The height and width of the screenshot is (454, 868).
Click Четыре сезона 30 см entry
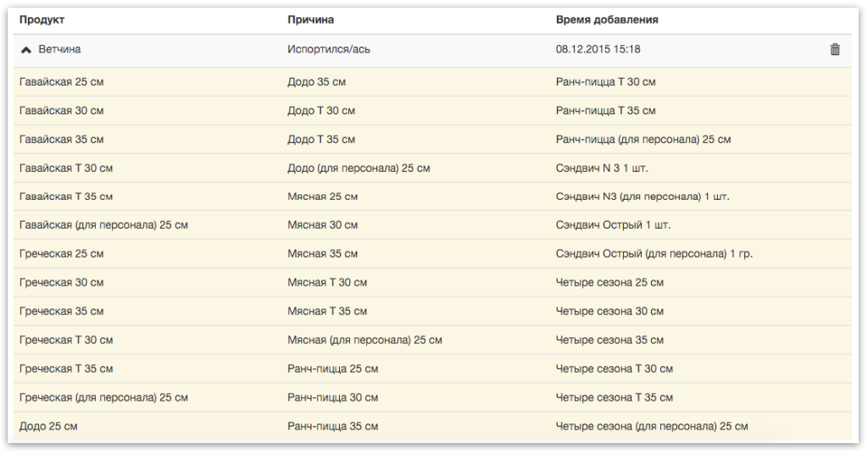coord(609,312)
